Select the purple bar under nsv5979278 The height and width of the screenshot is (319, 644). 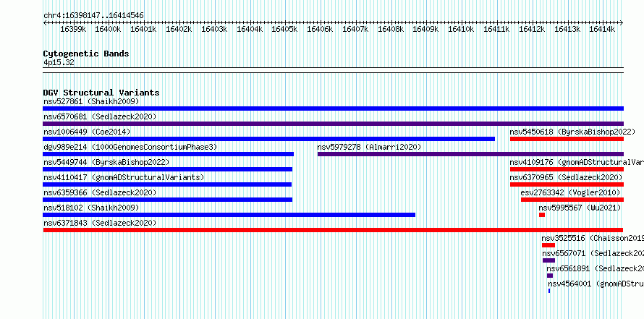click(470, 154)
